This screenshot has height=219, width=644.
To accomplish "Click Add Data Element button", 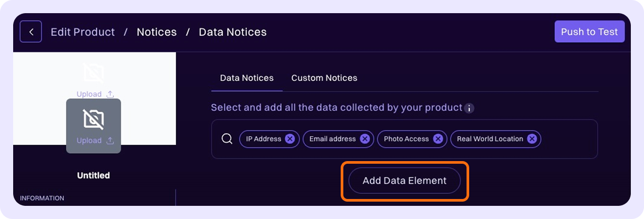I will click(404, 181).
